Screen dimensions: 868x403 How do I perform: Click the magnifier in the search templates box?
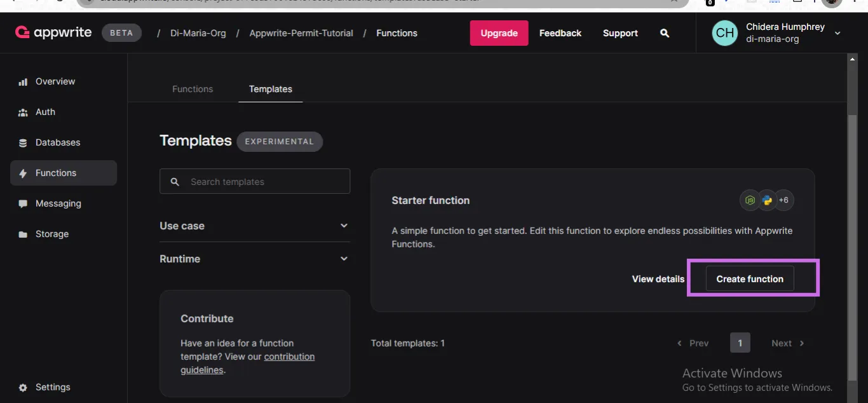(175, 182)
